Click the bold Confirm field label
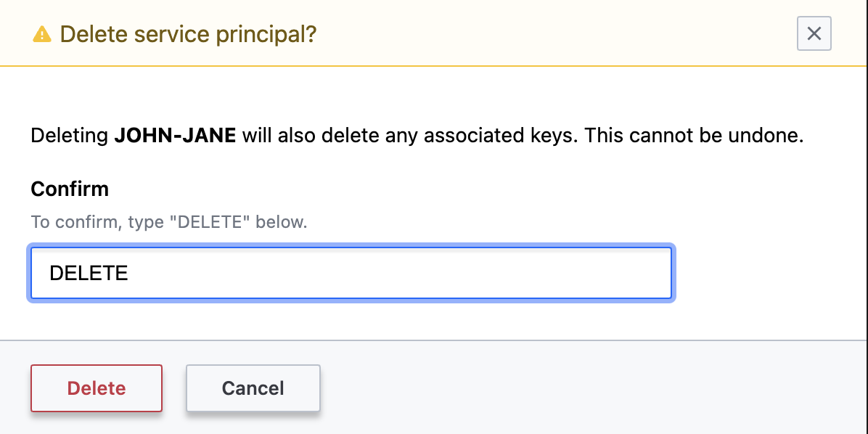 [x=70, y=189]
